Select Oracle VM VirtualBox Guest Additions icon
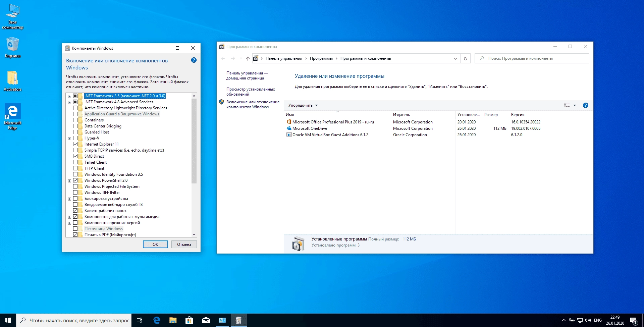This screenshot has width=644, height=327. [289, 135]
